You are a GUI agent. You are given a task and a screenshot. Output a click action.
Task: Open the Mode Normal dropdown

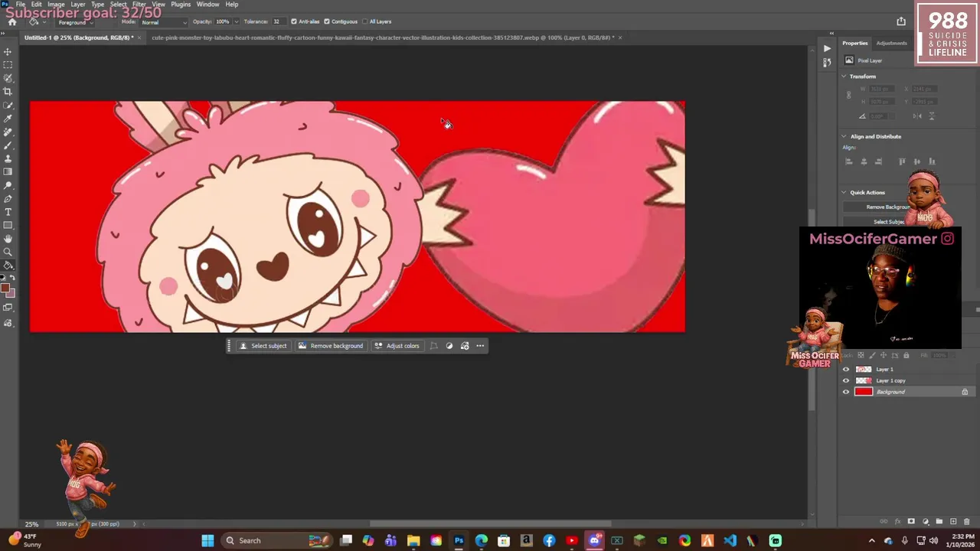coord(163,22)
